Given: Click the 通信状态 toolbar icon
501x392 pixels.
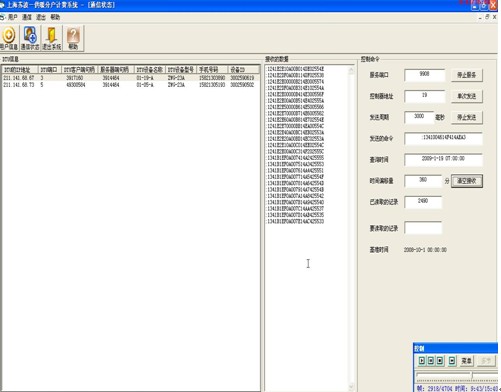Looking at the screenshot, I should tap(30, 38).
